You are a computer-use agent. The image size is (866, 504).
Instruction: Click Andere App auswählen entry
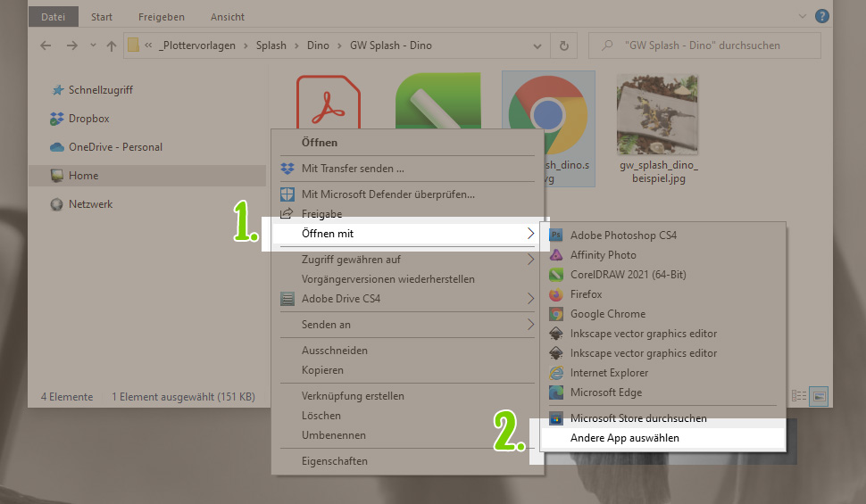point(624,438)
